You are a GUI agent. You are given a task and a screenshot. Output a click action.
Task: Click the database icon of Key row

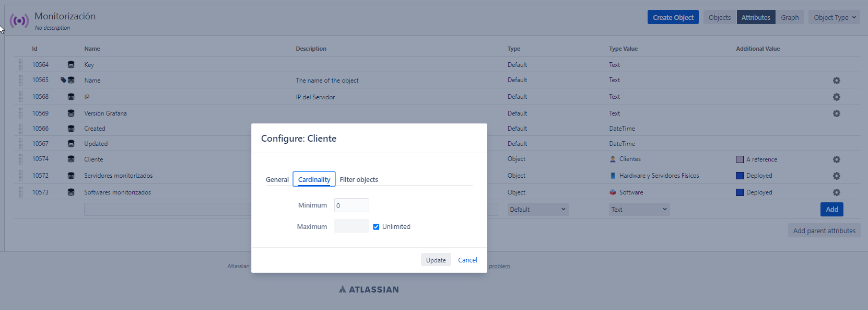point(71,65)
